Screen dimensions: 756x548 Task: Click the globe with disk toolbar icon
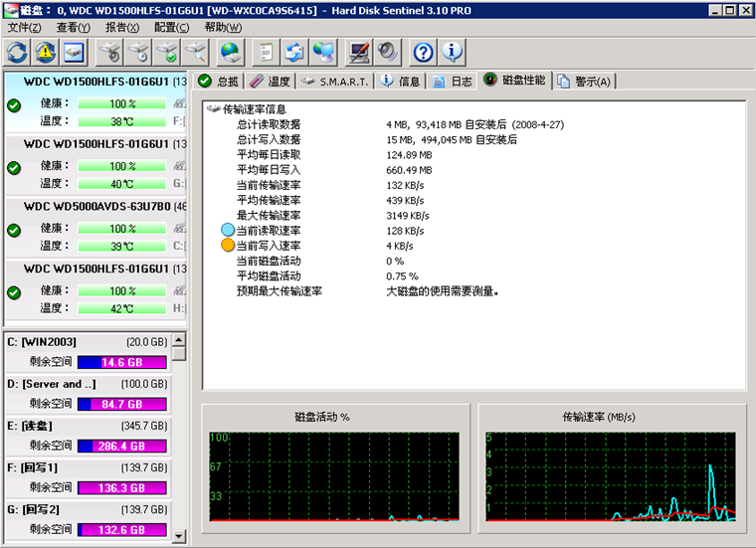click(230, 52)
